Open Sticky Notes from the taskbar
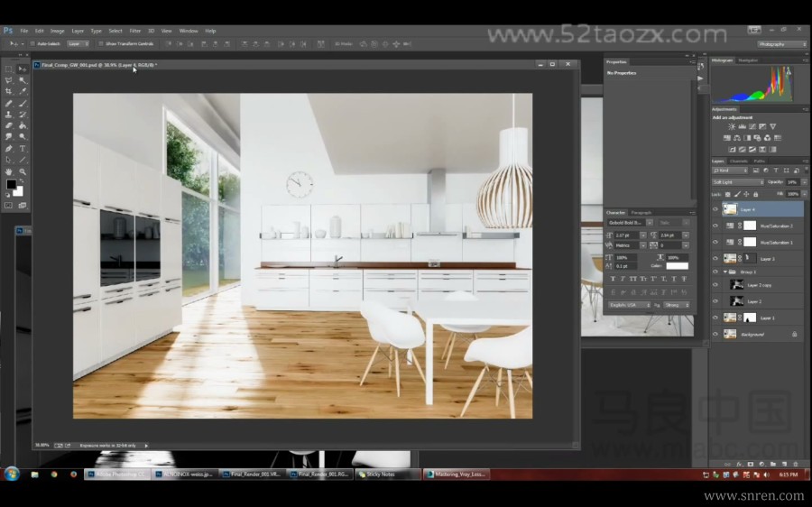The image size is (812, 507). [x=388, y=474]
